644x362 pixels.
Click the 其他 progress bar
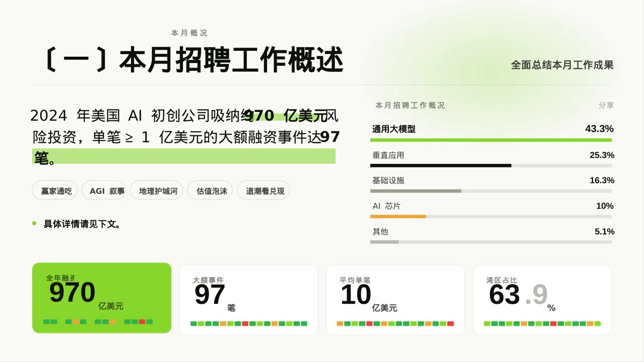coord(384,242)
